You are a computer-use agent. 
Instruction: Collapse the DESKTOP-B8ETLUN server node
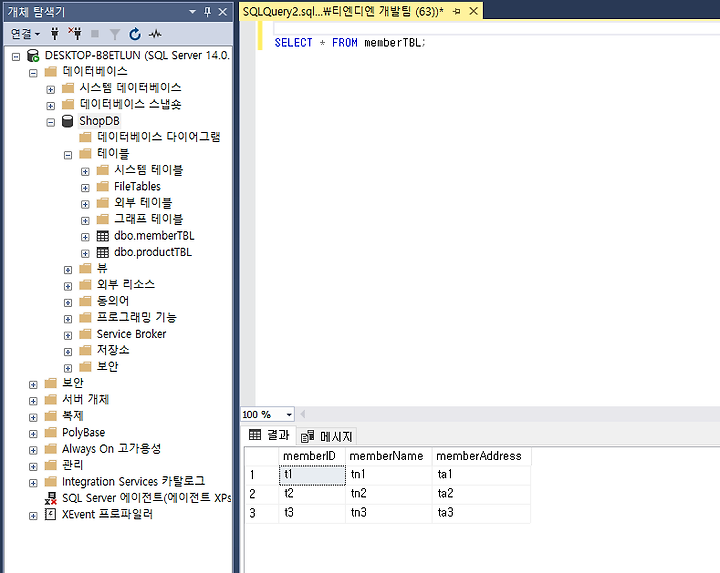[x=16, y=56]
